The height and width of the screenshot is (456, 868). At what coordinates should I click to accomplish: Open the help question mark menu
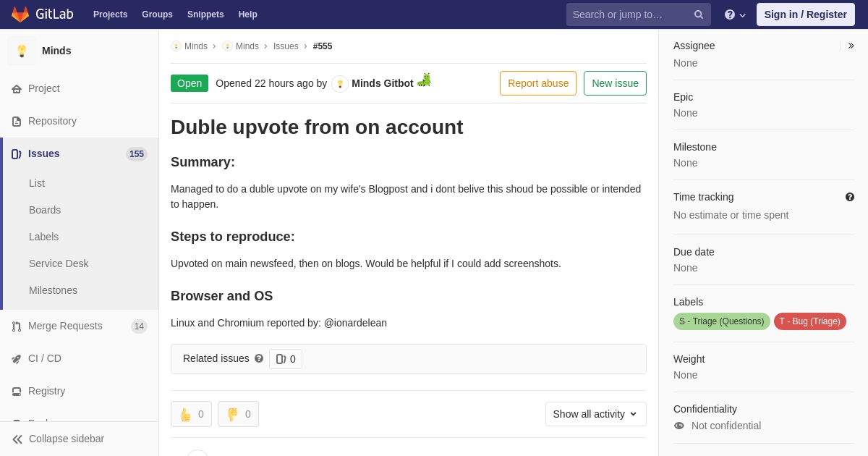735,14
